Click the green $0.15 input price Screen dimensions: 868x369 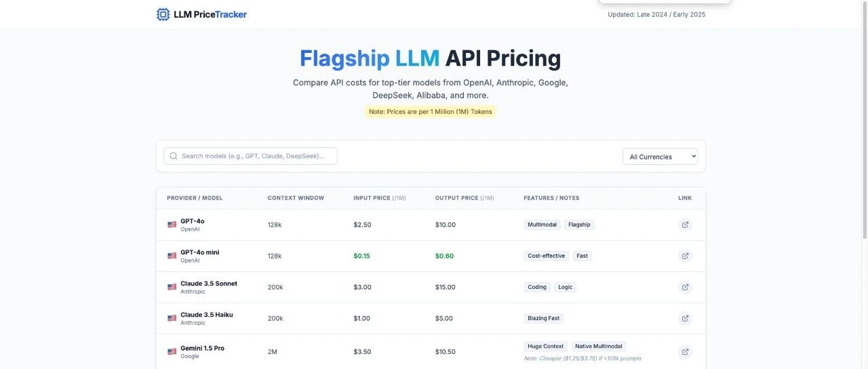click(361, 256)
